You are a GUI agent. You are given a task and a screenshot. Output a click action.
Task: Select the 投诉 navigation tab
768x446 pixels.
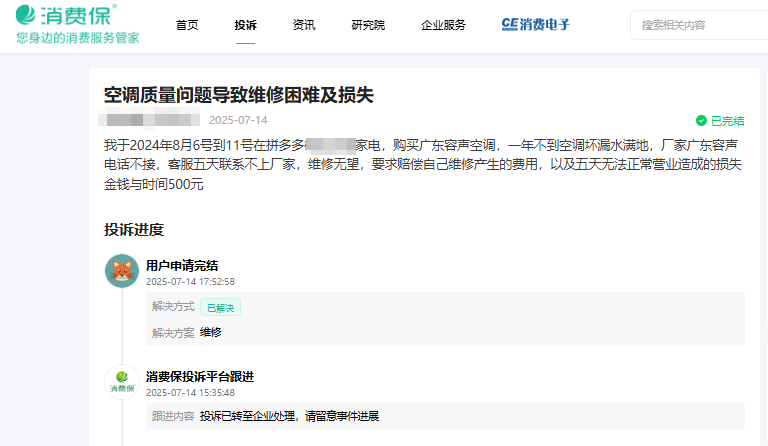245,25
